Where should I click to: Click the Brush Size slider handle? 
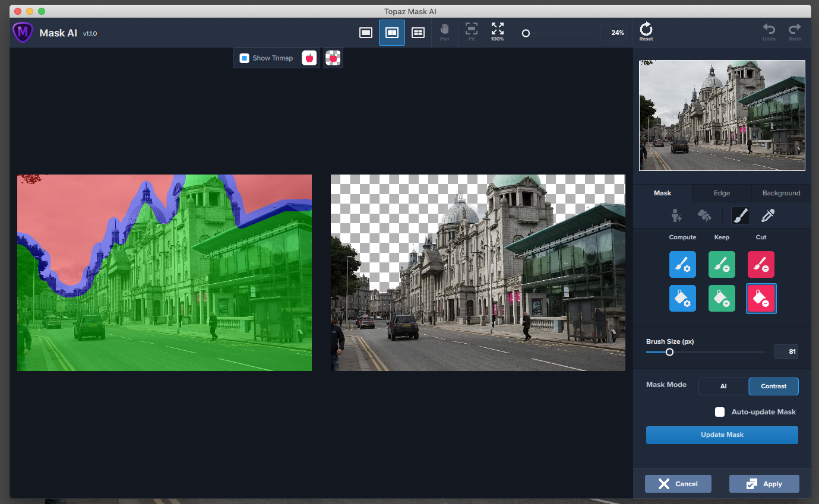669,352
